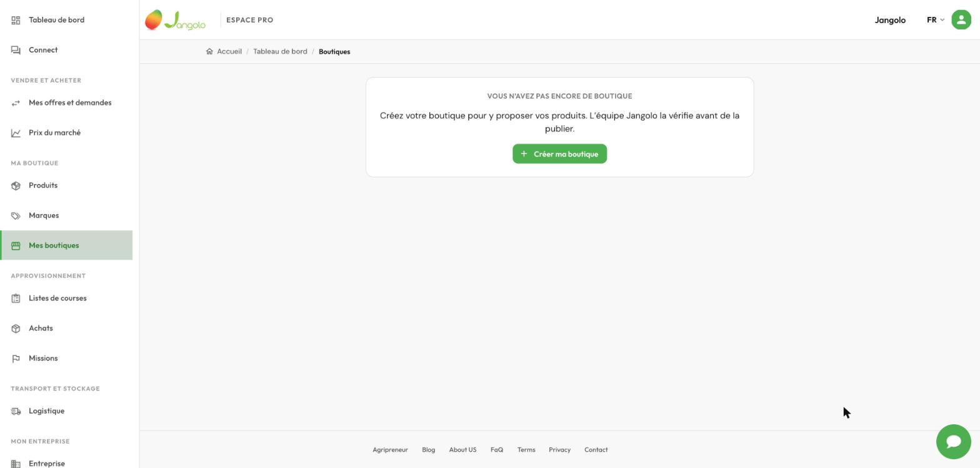Click the Créer ma boutique button
The width and height of the screenshot is (980, 468).
tap(559, 154)
